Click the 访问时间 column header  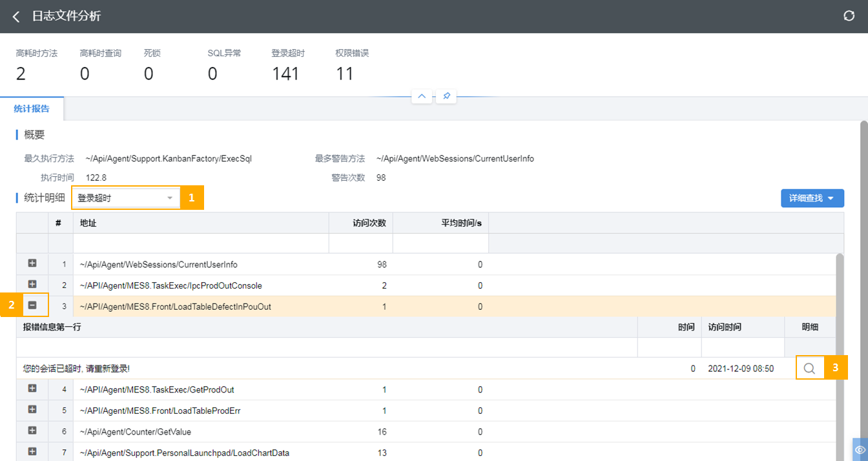(x=743, y=327)
